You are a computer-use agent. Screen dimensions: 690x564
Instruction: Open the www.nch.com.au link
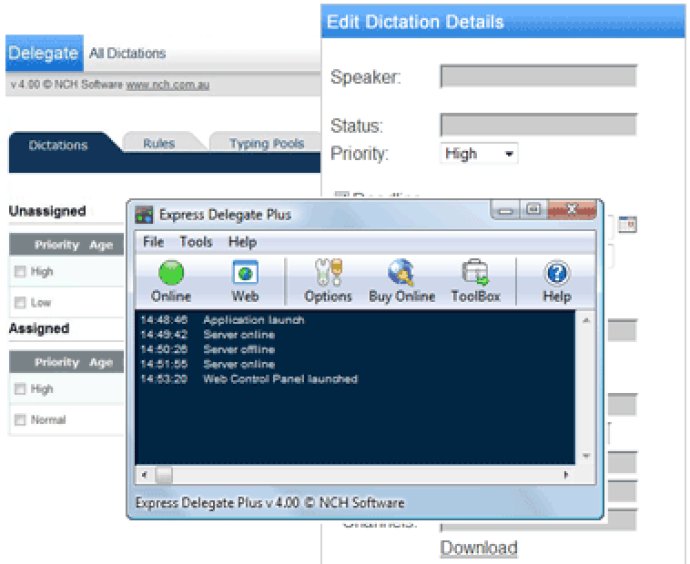tap(167, 84)
